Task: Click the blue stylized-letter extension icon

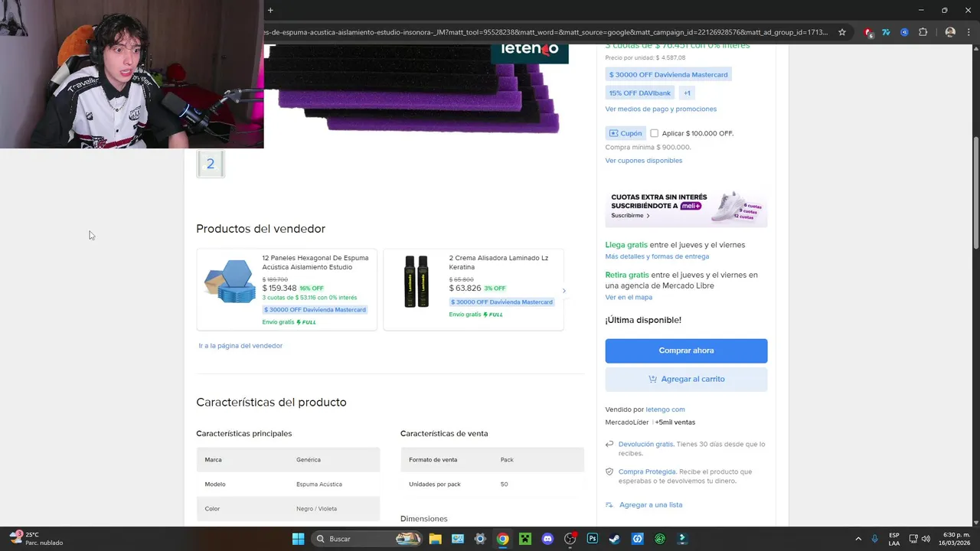Action: click(886, 32)
